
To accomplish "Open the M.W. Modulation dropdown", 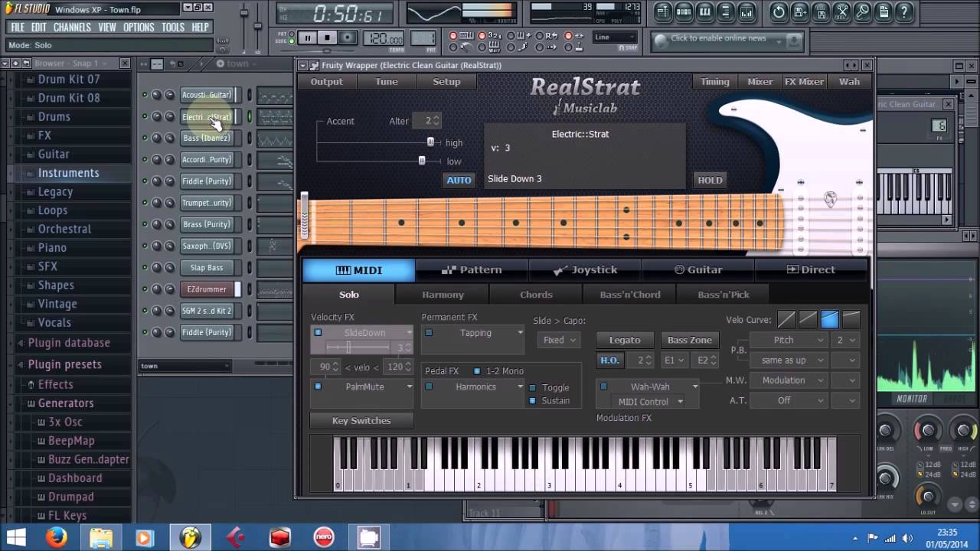I will tap(789, 380).
